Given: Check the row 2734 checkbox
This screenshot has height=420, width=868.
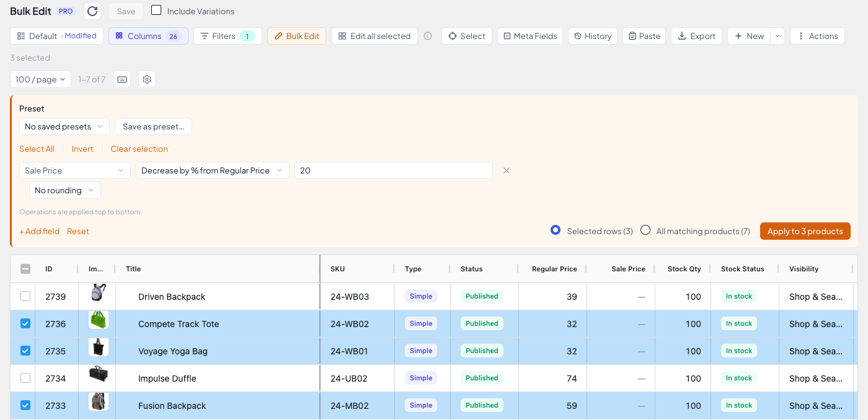Looking at the screenshot, I should (25, 378).
